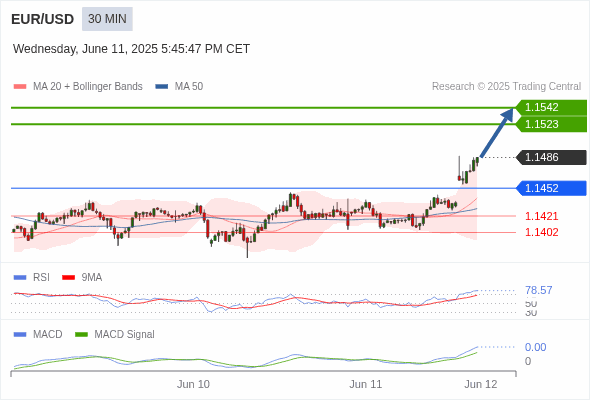Click the 30 MIN timeframe badge
The width and height of the screenshot is (590, 400).
point(107,19)
